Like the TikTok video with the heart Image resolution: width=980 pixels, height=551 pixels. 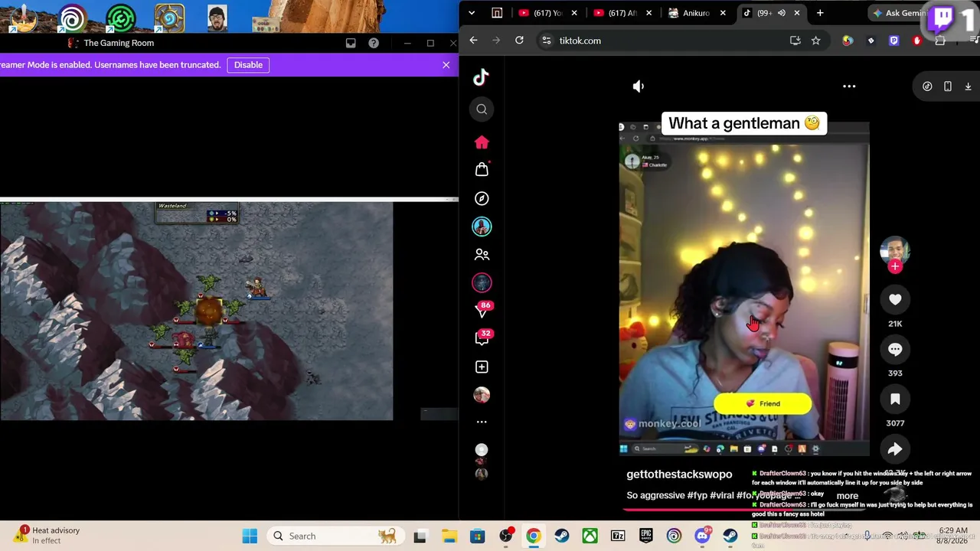click(x=895, y=300)
